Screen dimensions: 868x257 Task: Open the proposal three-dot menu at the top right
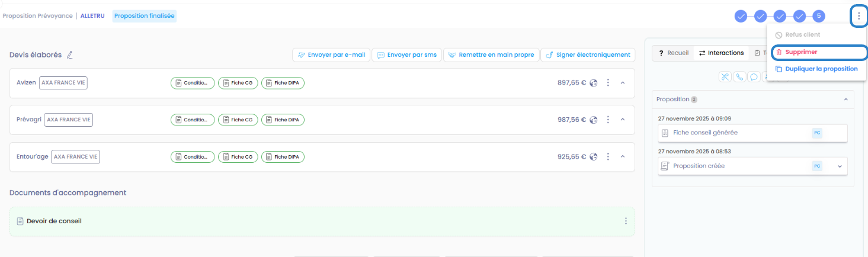[x=859, y=16]
